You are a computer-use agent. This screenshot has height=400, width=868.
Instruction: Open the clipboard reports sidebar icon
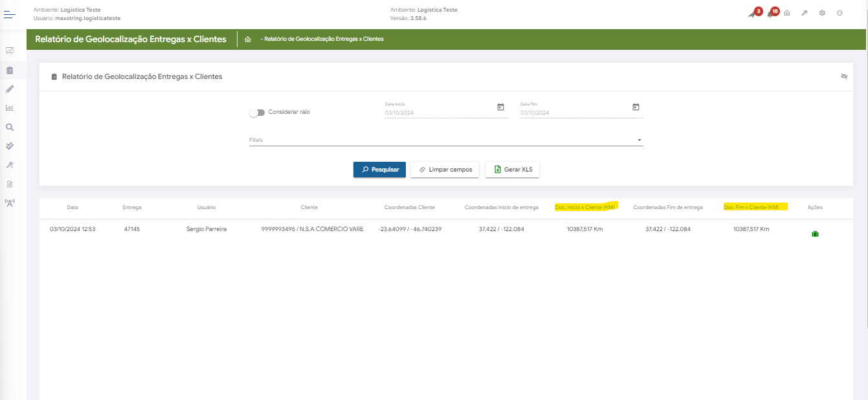(10, 70)
